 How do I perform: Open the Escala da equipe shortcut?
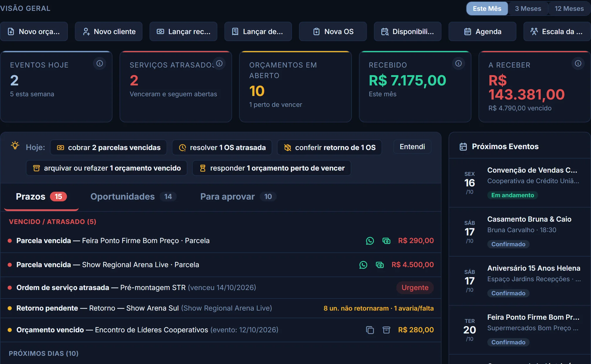[x=557, y=31]
